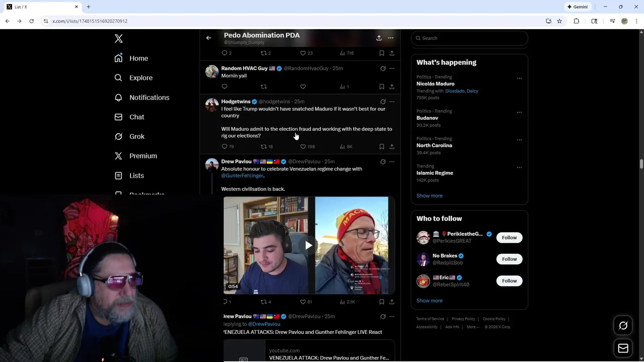Image resolution: width=644 pixels, height=362 pixels.
Task: Repost Random HVAC Guy's Mornin yall post
Action: click(x=264, y=86)
